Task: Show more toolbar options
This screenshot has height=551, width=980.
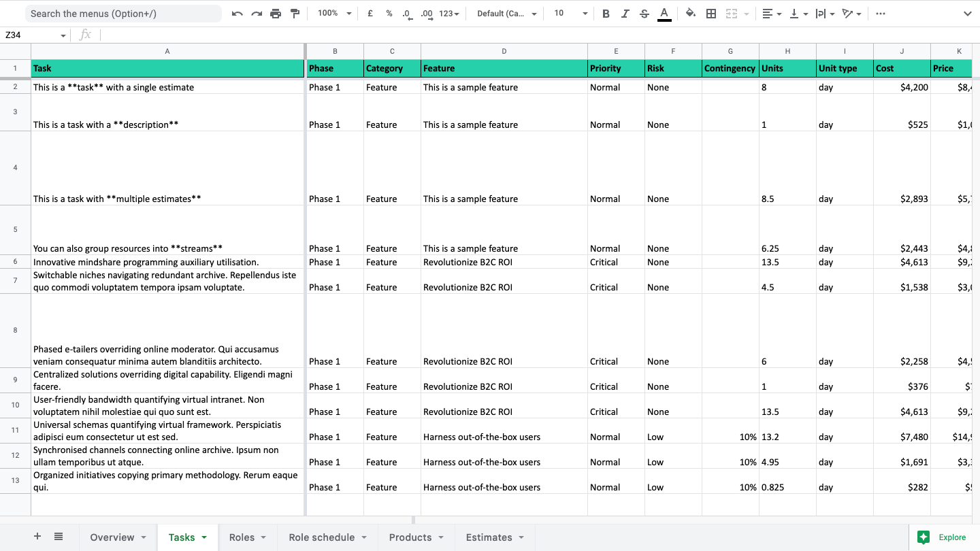Action: coord(881,14)
